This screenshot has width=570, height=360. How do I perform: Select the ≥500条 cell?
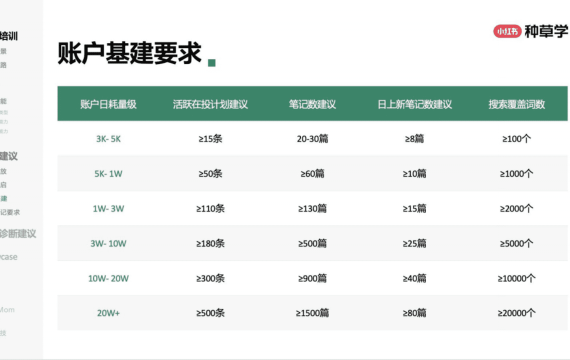pyautogui.click(x=210, y=313)
